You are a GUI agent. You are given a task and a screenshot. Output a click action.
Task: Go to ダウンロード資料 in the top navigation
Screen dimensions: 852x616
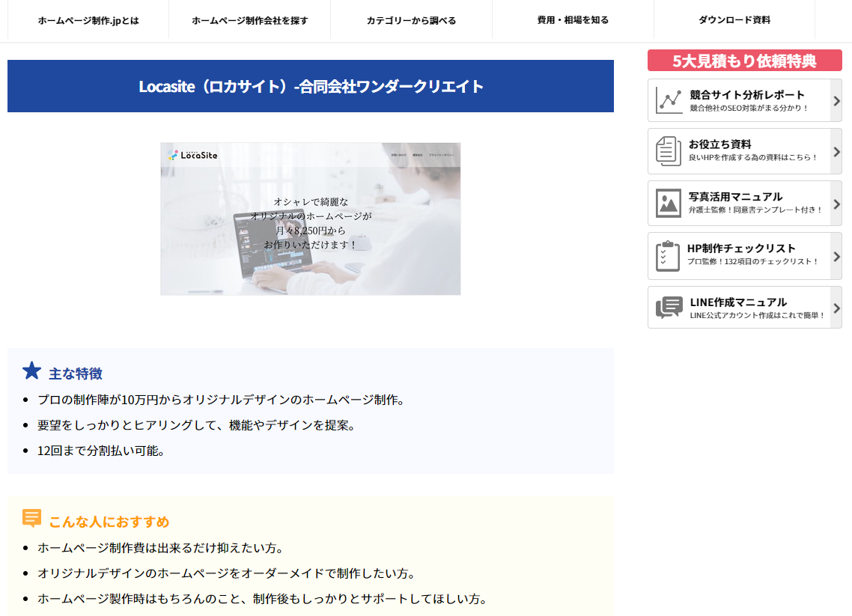[x=734, y=20]
